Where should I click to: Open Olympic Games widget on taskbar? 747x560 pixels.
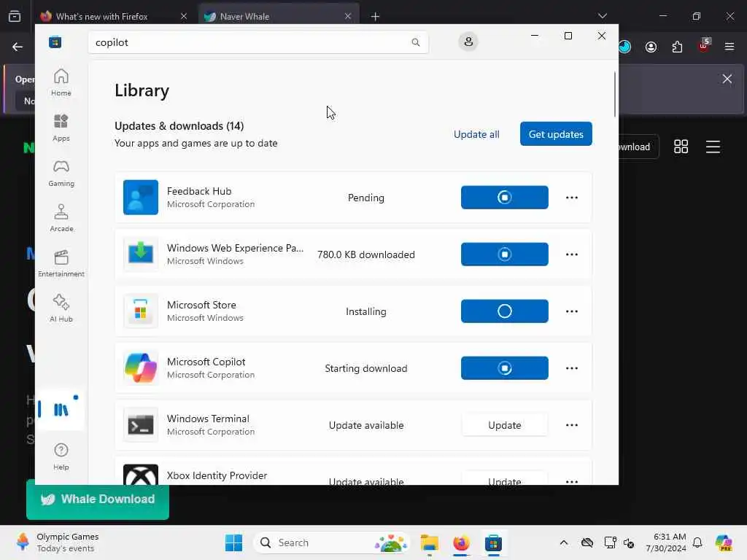pyautogui.click(x=57, y=542)
